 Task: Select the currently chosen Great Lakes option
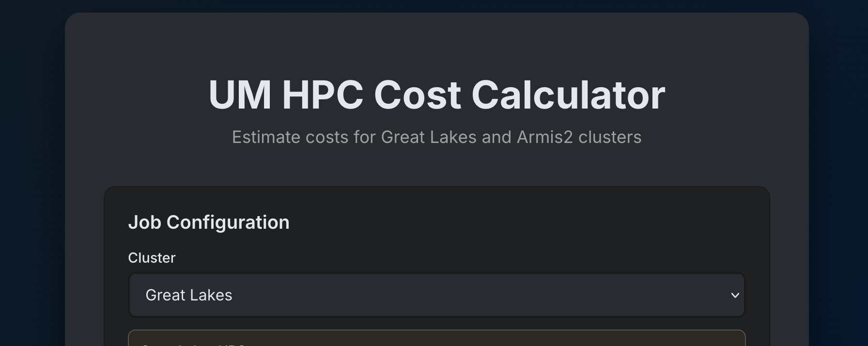pyautogui.click(x=189, y=295)
